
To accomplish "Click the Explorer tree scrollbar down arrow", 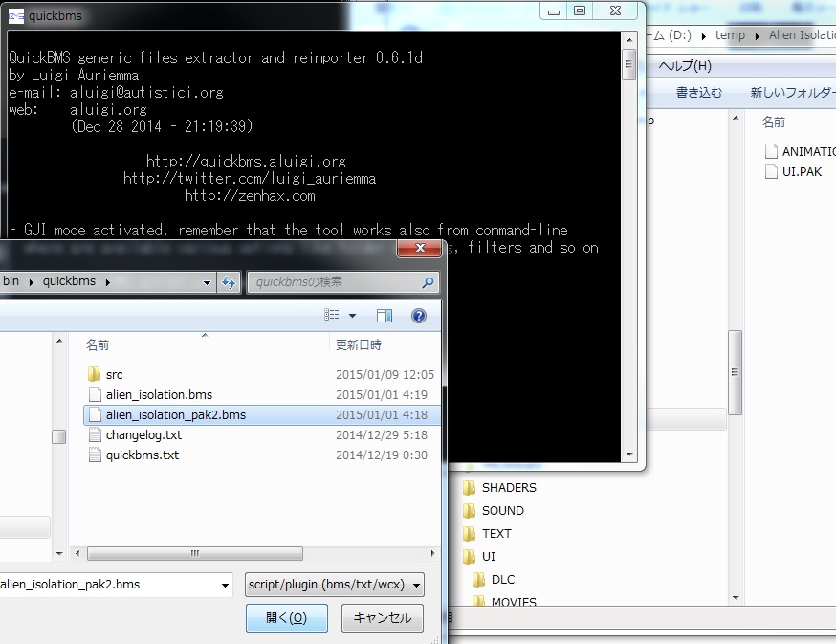I will (736, 598).
